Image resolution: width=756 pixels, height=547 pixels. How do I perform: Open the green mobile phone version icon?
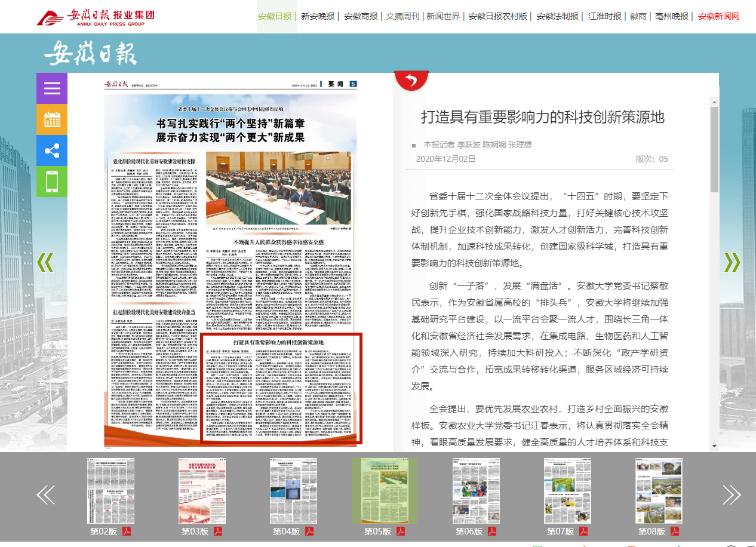[x=52, y=182]
